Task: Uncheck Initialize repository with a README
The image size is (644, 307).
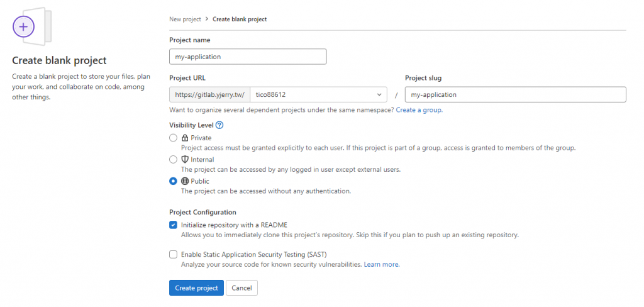Action: coord(173,225)
